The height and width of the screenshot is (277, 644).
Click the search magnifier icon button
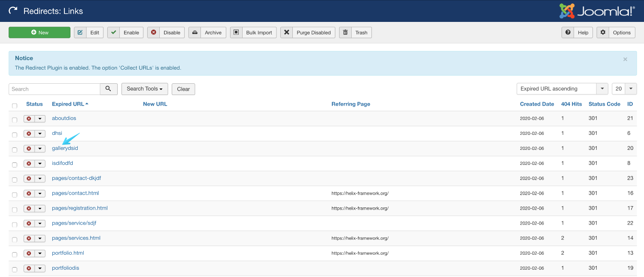[109, 89]
